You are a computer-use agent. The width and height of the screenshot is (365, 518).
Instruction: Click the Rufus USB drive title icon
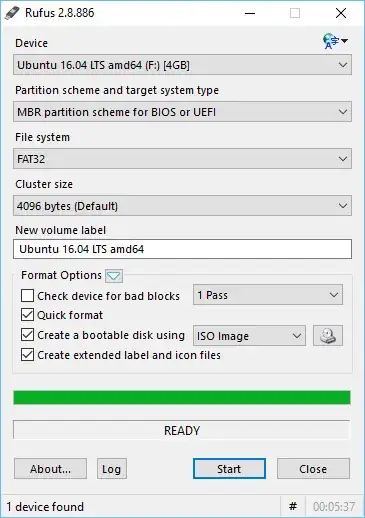pos(12,13)
